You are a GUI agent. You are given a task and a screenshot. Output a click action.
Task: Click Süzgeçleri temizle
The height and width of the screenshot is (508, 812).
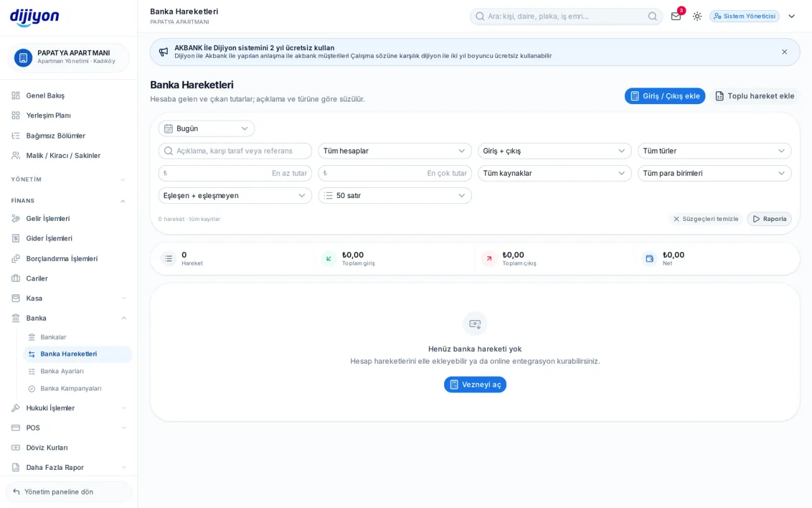(x=705, y=218)
